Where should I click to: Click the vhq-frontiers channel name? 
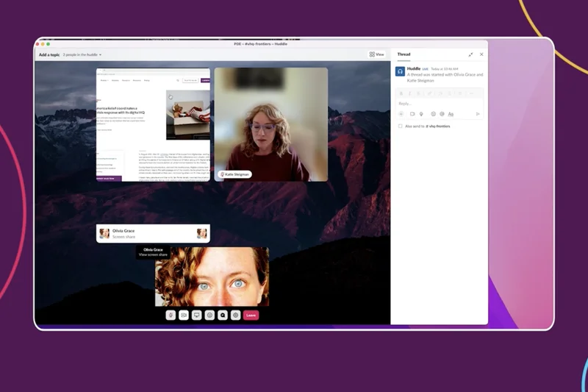pos(438,126)
